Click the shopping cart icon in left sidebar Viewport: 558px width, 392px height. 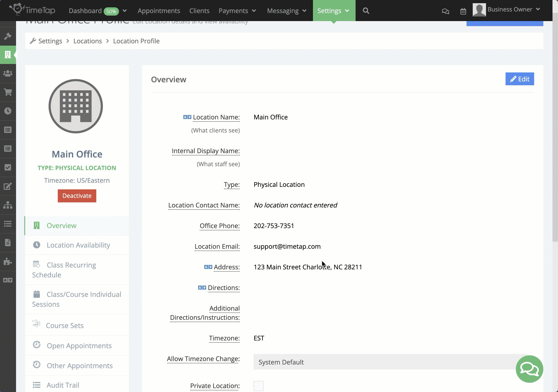[8, 92]
